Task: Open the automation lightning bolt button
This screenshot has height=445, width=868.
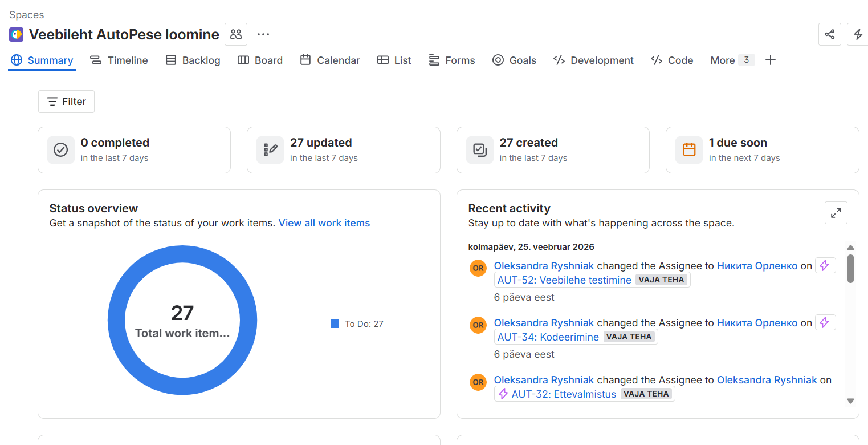Action: tap(858, 34)
